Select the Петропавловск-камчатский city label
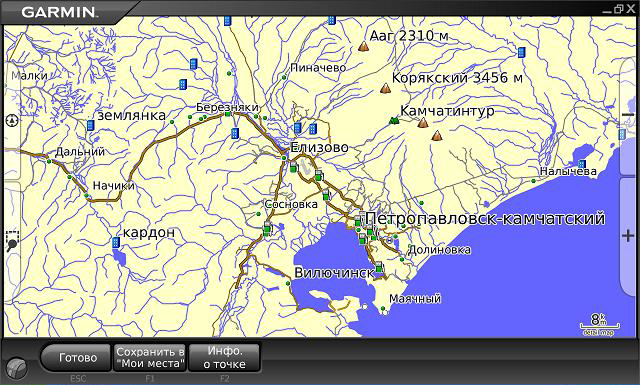The width and height of the screenshot is (640, 385). (x=485, y=218)
